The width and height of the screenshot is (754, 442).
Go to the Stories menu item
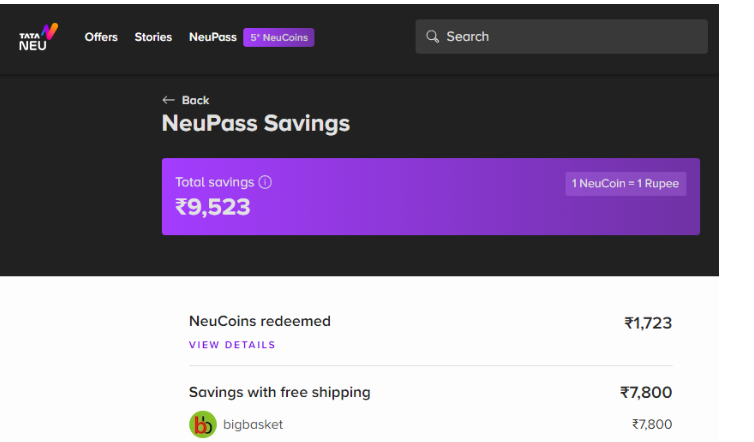[x=153, y=37]
